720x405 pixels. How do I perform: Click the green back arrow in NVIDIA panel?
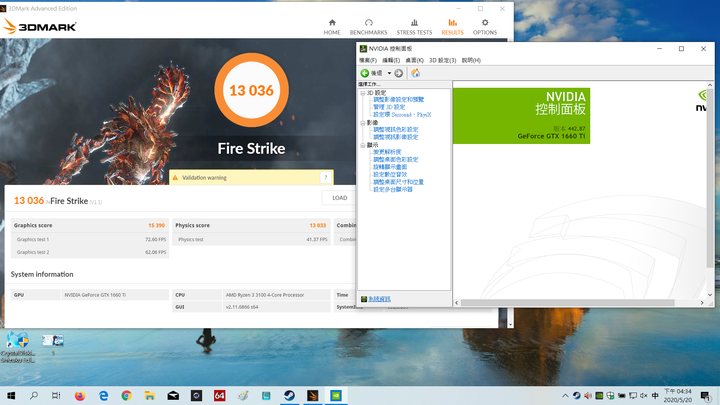365,73
